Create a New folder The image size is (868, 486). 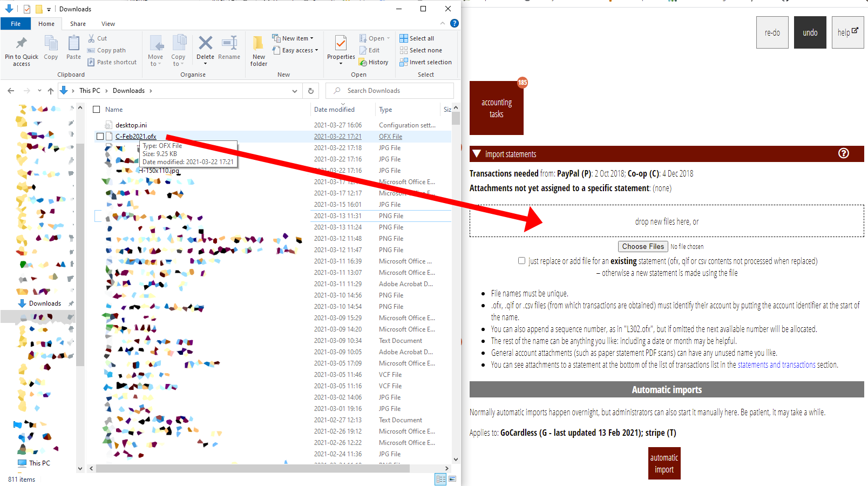click(259, 49)
